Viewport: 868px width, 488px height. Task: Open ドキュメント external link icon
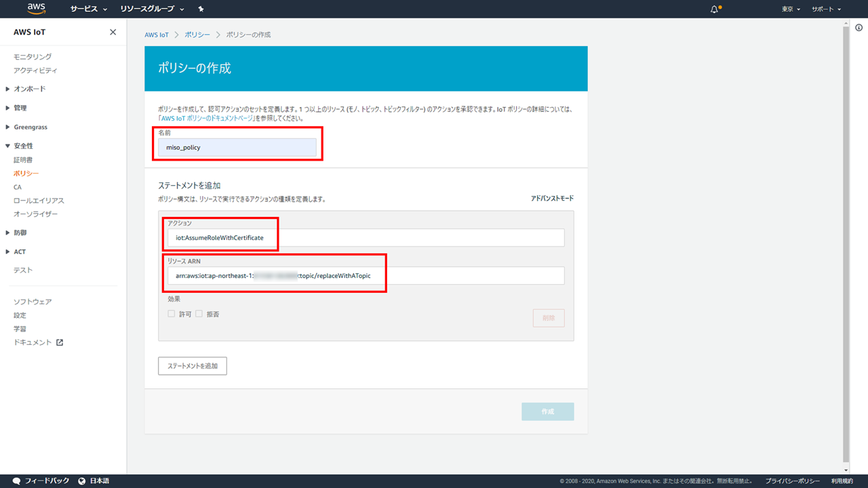pyautogui.click(x=60, y=342)
